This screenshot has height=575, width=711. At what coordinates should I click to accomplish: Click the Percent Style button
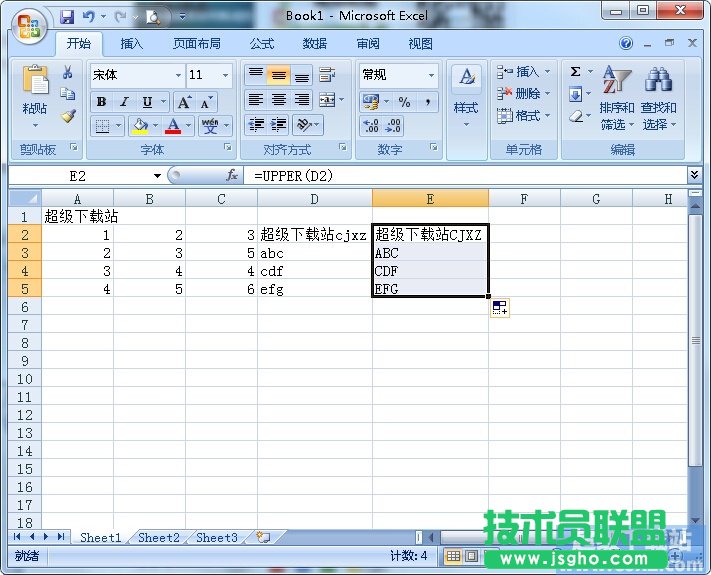(404, 102)
